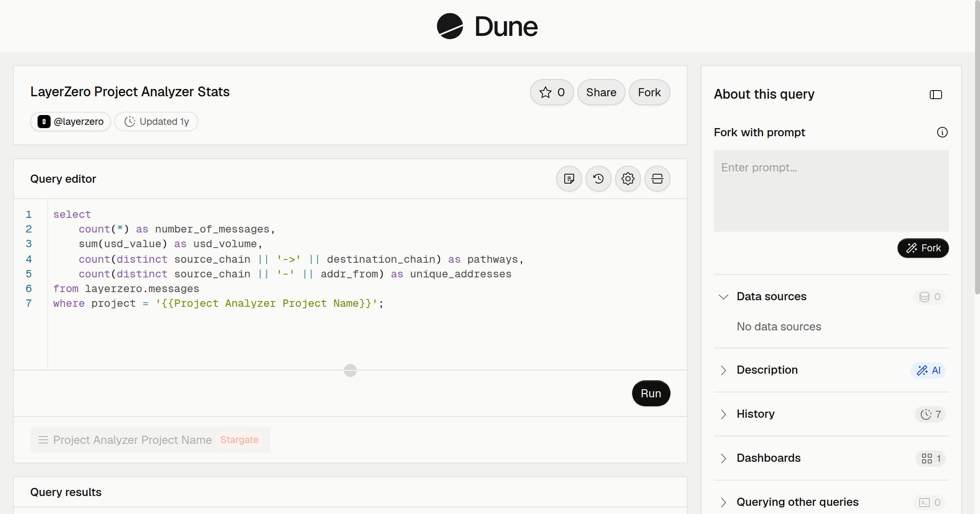This screenshot has height=514, width=980.
Task: Click the editor resize handle circle
Action: tap(350, 370)
